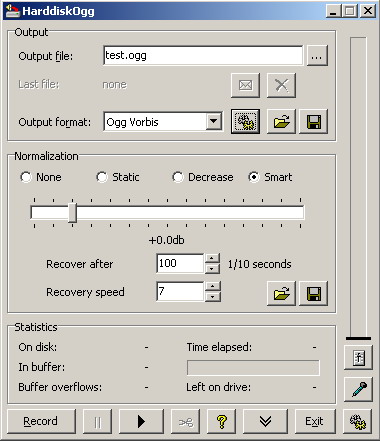This screenshot has height=441, width=380.
Task: Click the HarddiskOgg title bar icon
Action: pyautogui.click(x=13, y=11)
